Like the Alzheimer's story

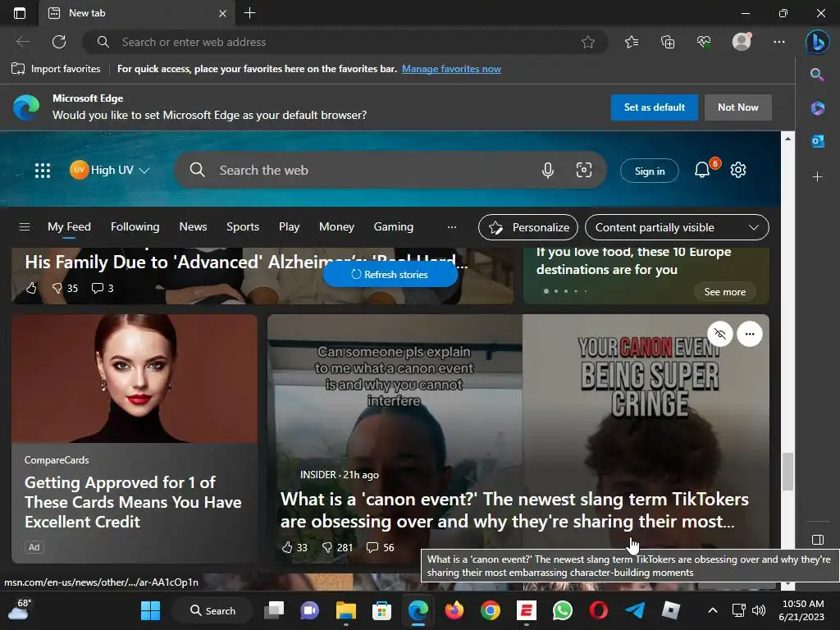[31, 288]
